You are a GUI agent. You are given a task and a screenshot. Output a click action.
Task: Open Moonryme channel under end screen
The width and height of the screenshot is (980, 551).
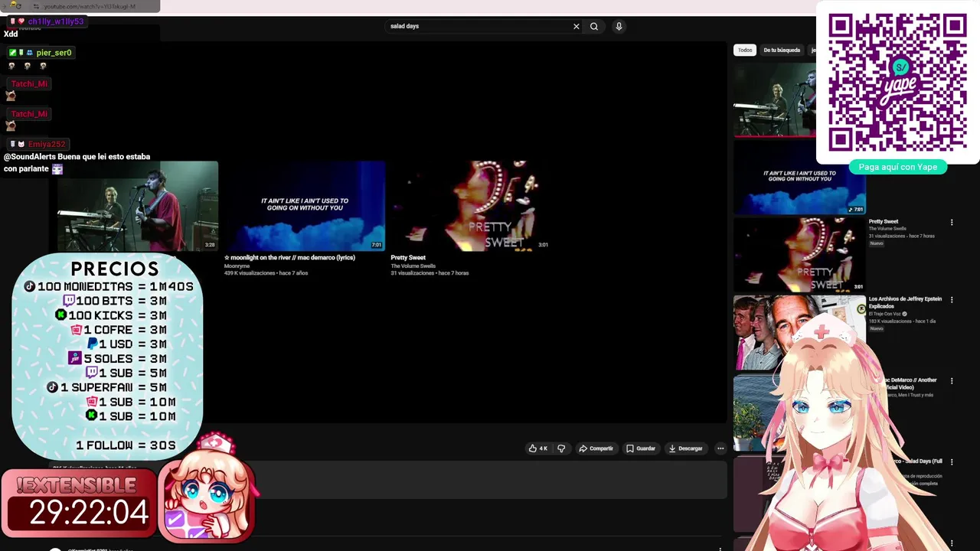(237, 266)
